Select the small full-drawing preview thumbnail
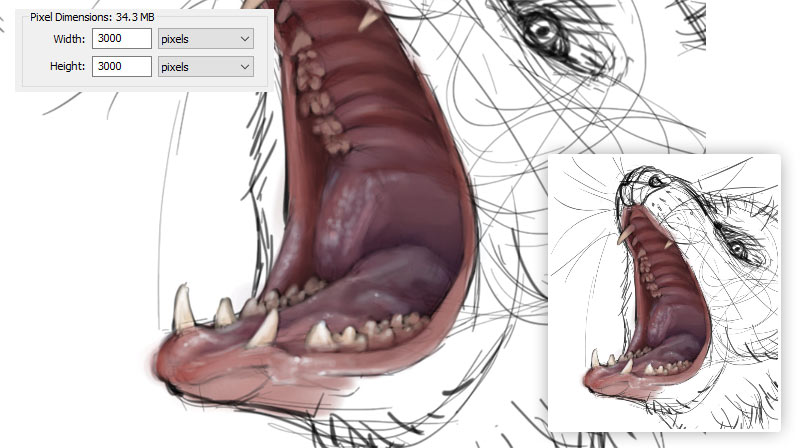 click(x=664, y=292)
